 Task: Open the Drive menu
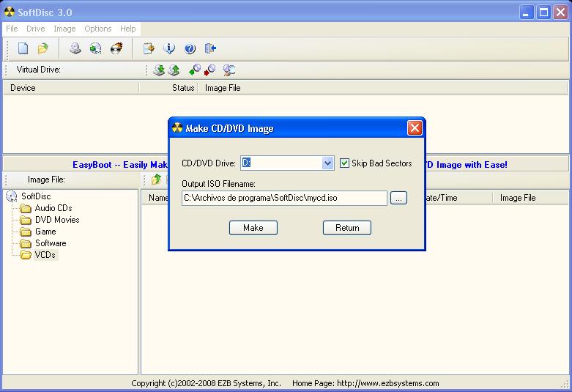36,29
